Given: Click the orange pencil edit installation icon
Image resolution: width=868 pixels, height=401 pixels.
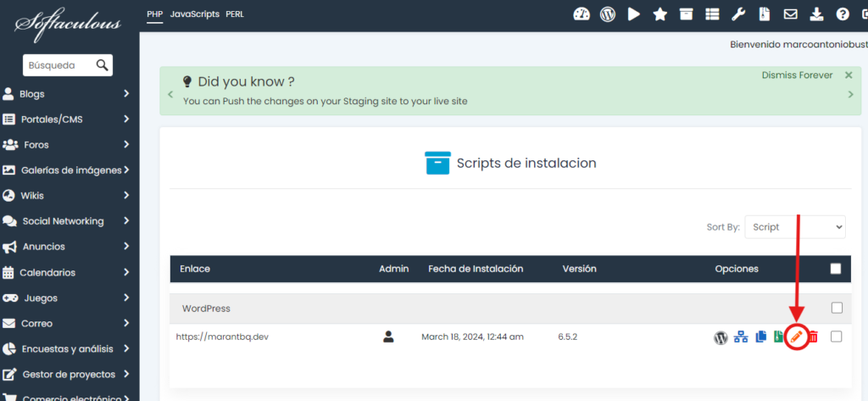Looking at the screenshot, I should [796, 337].
